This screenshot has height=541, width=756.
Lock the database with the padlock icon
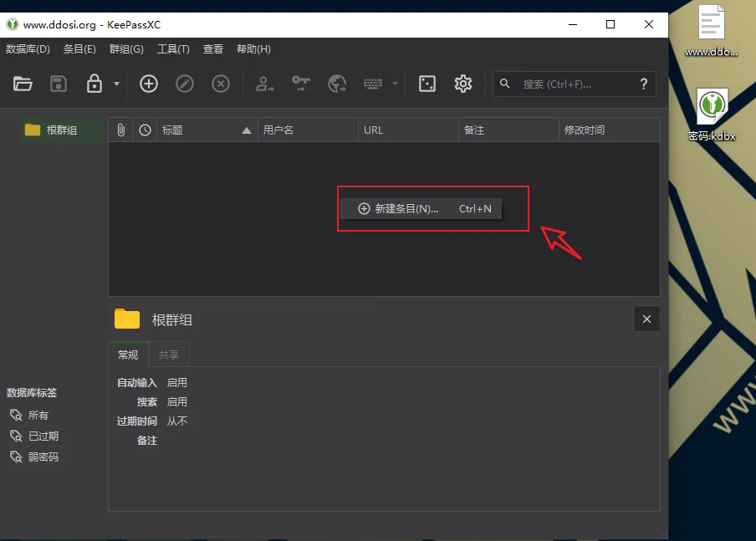[94, 84]
